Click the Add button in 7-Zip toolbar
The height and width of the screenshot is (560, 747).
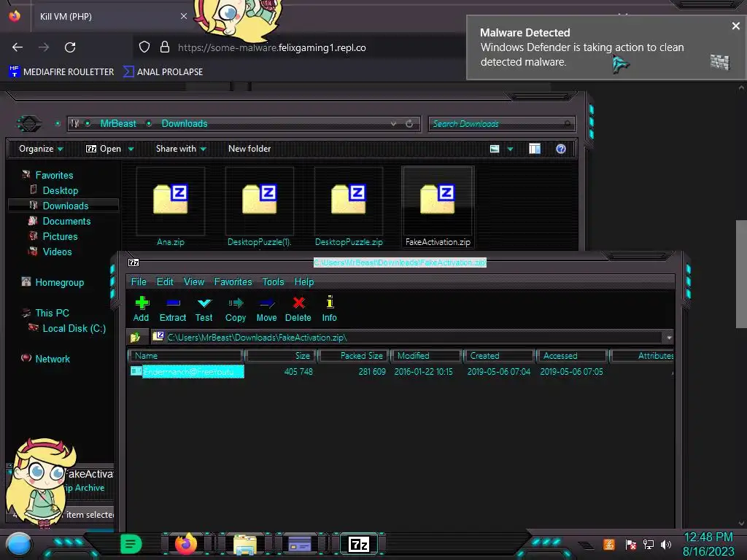pyautogui.click(x=141, y=308)
